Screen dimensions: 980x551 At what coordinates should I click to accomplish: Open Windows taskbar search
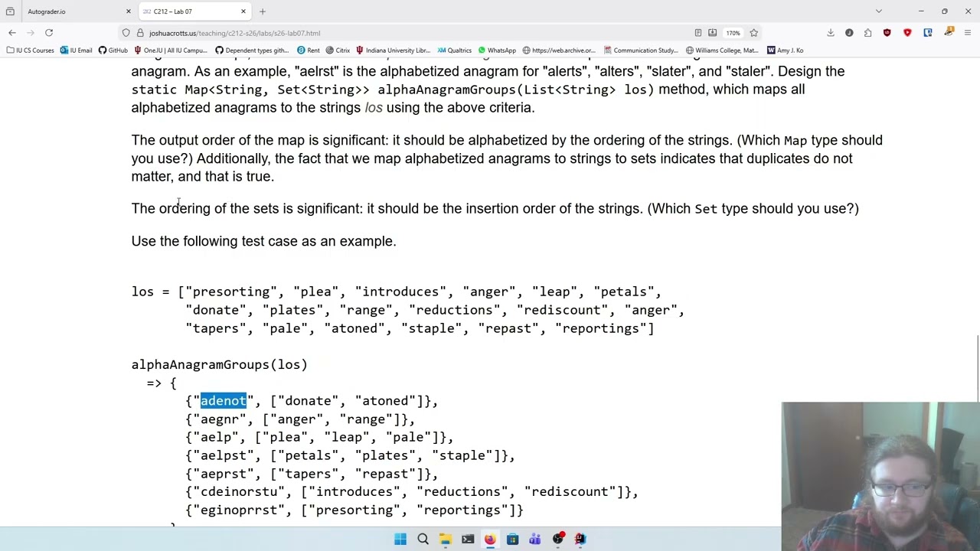pyautogui.click(x=423, y=540)
